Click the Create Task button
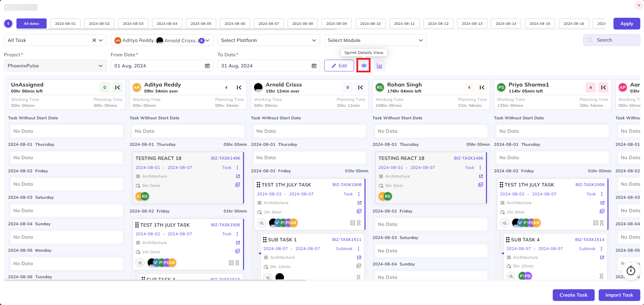The width and height of the screenshot is (644, 305). [x=574, y=295]
